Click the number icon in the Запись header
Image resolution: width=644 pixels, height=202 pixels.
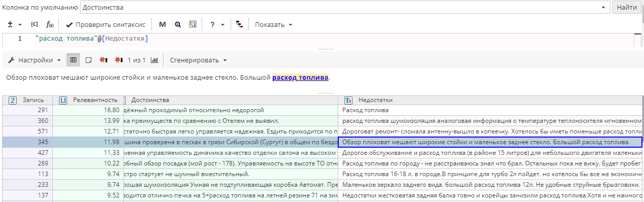(13, 100)
